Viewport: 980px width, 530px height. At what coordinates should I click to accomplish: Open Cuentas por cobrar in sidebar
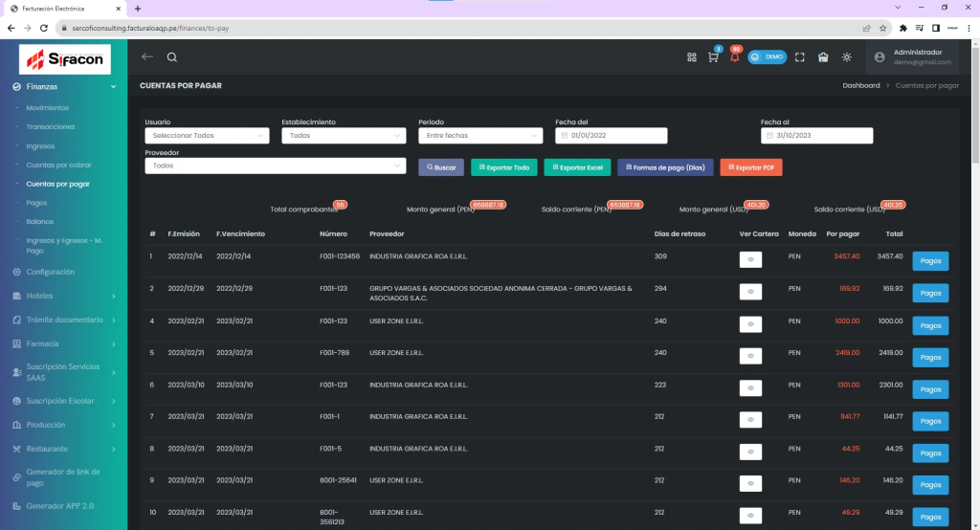(59, 165)
